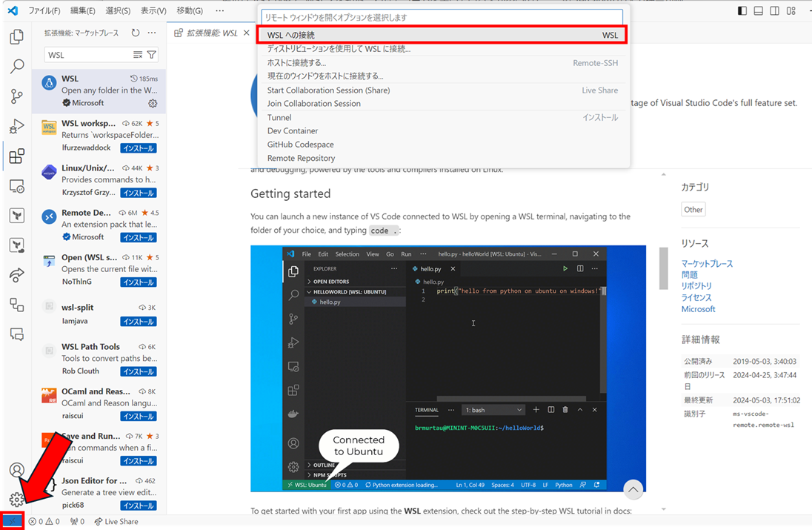
Task: Click the extension page scrollbar thumb
Action: [x=663, y=268]
